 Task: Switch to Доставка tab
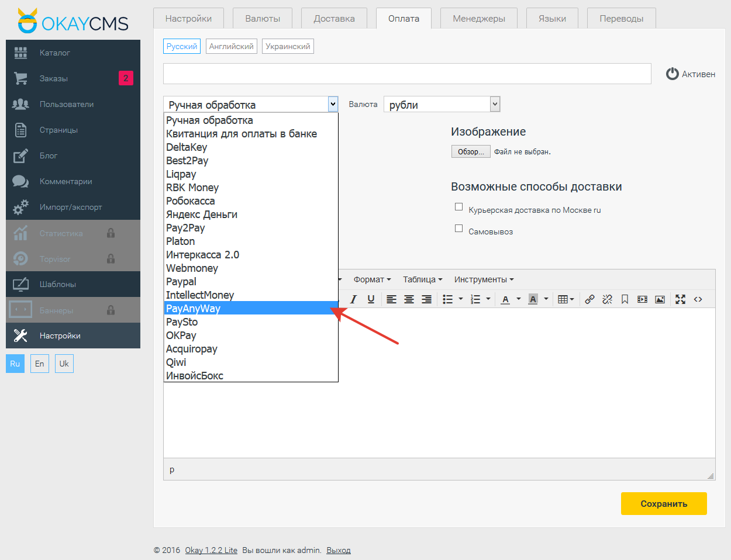click(334, 18)
